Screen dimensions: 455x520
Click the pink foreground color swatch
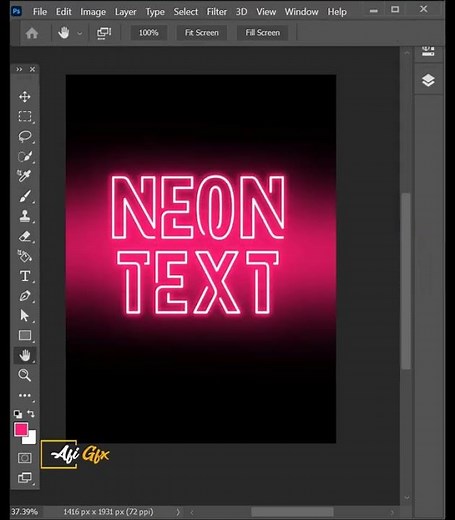point(21,429)
